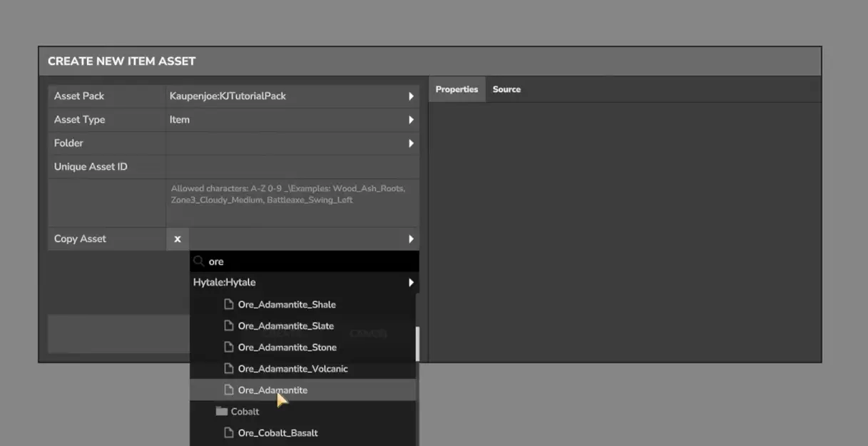Open the Copy Asset dropdown arrow
The image size is (868, 446).
(x=411, y=239)
